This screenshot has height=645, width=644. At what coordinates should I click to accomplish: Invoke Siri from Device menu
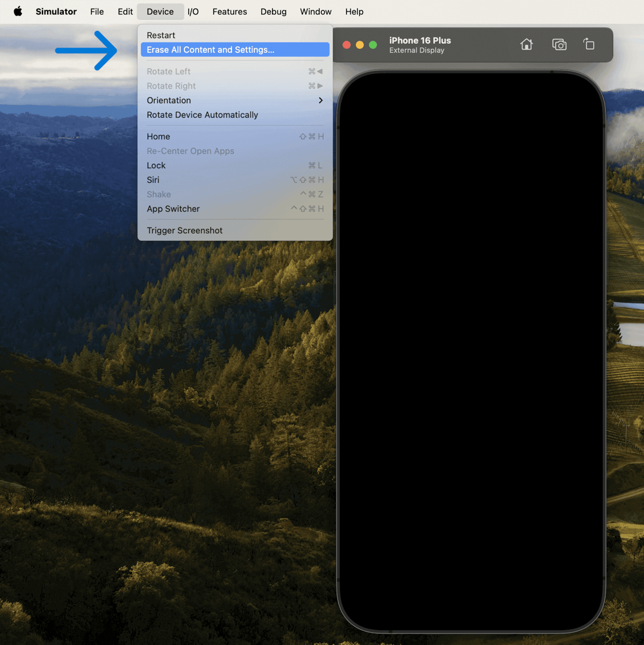[x=153, y=180]
